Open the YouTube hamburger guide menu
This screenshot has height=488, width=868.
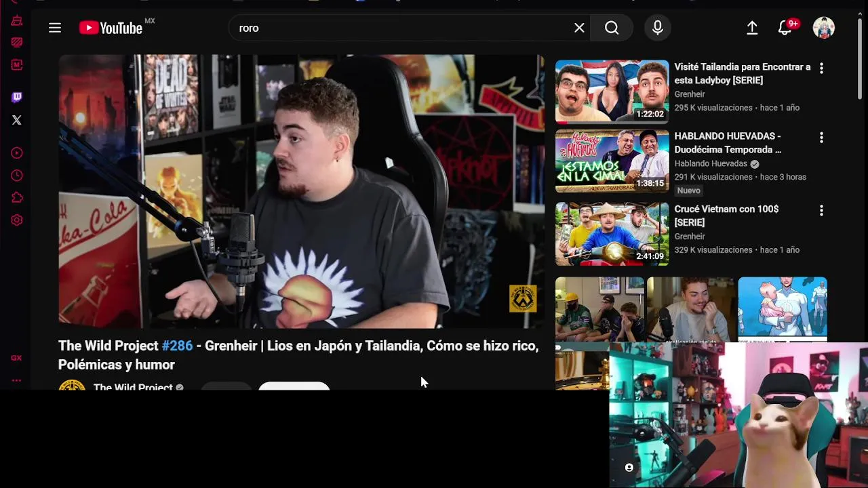click(x=55, y=28)
